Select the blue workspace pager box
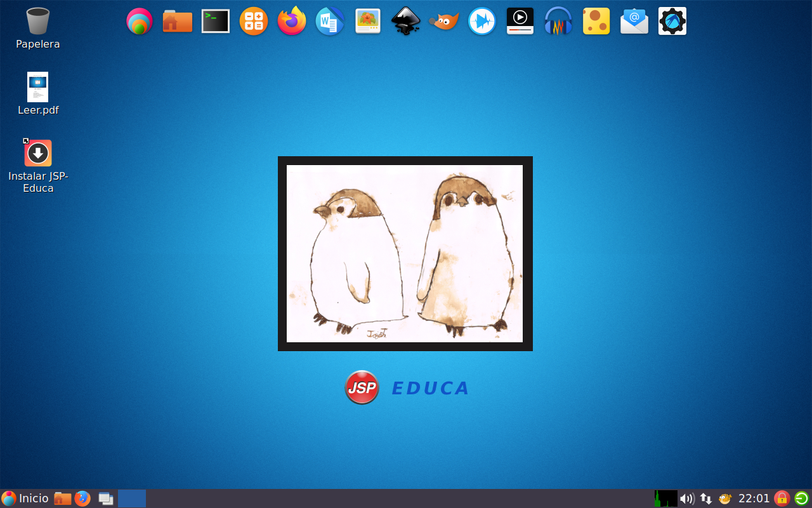812x508 pixels. tap(132, 498)
